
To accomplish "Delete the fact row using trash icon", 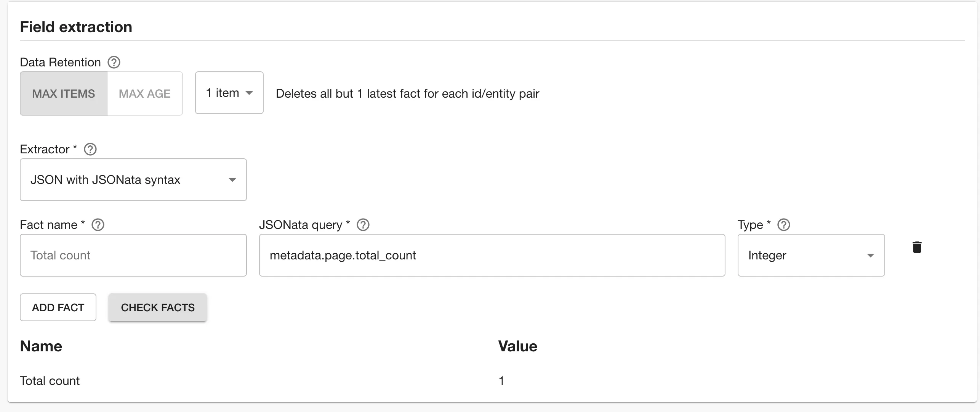I will pos(918,247).
